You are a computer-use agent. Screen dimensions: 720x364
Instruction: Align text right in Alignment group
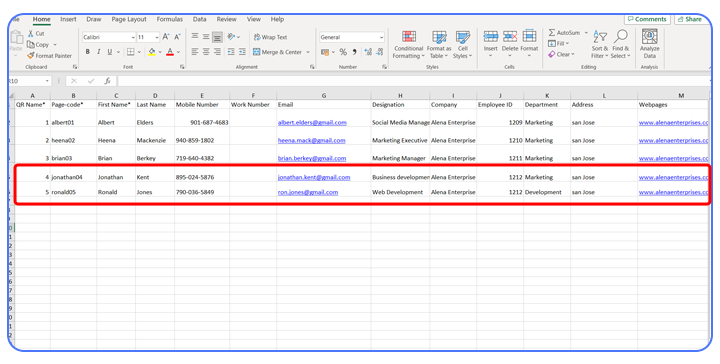click(217, 52)
